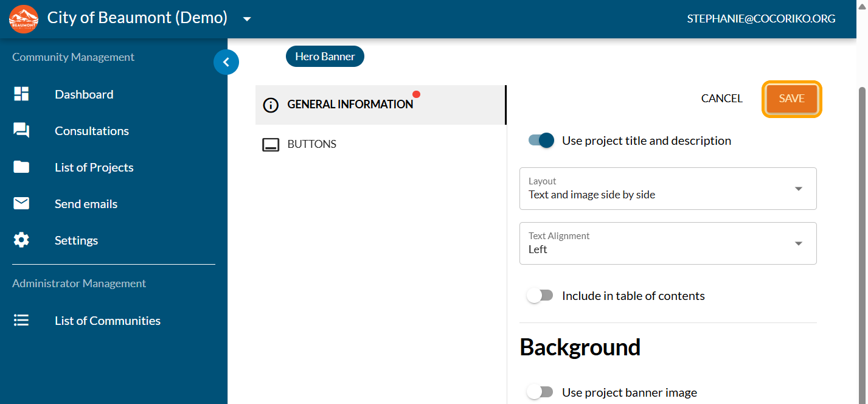The height and width of the screenshot is (404, 868).
Task: Switch to the Buttons tab
Action: tap(311, 144)
